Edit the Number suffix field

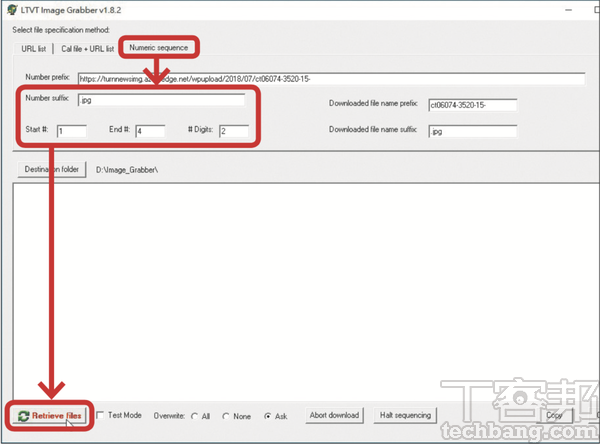point(161,100)
